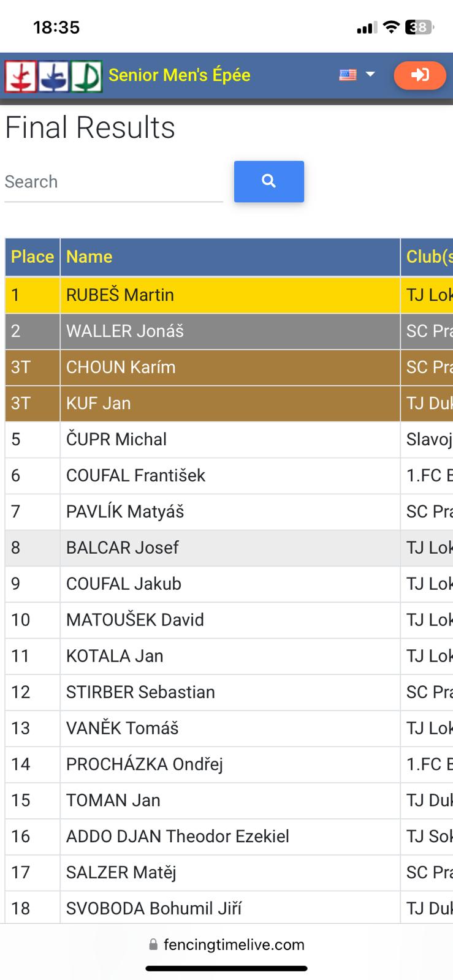Image resolution: width=453 pixels, height=980 pixels.
Task: Select the WALLER Jonáš silver row
Action: pyautogui.click(x=229, y=331)
